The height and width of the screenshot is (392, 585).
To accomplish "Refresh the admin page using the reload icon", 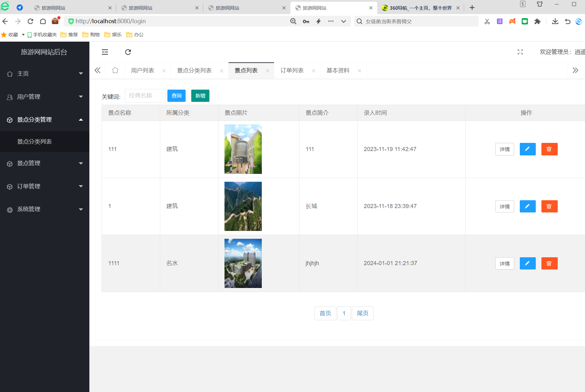I will click(128, 52).
